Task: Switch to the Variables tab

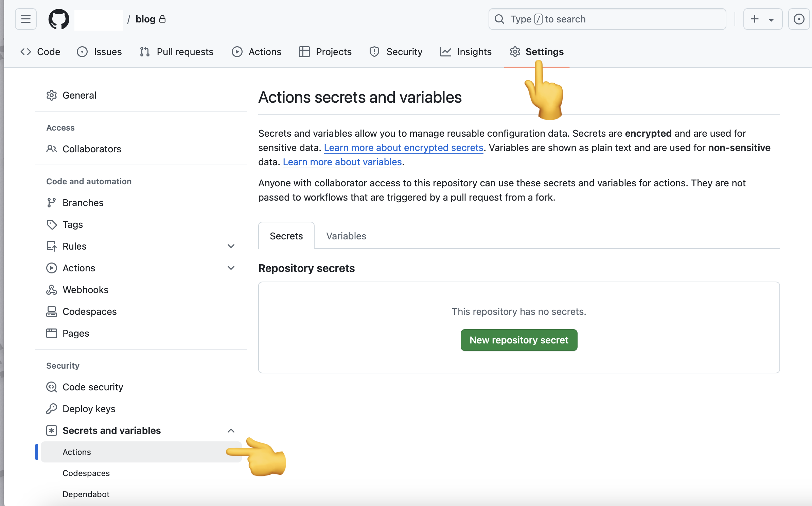Action: click(346, 236)
